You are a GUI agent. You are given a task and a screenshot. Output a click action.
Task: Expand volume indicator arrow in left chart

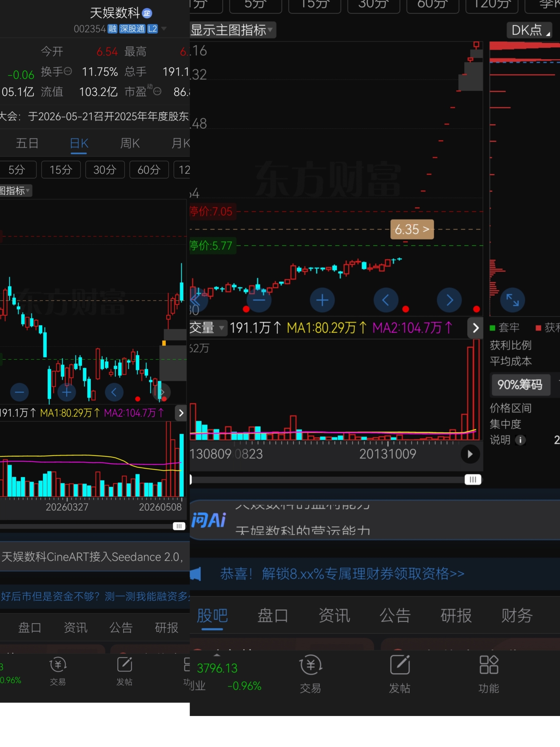tap(181, 413)
